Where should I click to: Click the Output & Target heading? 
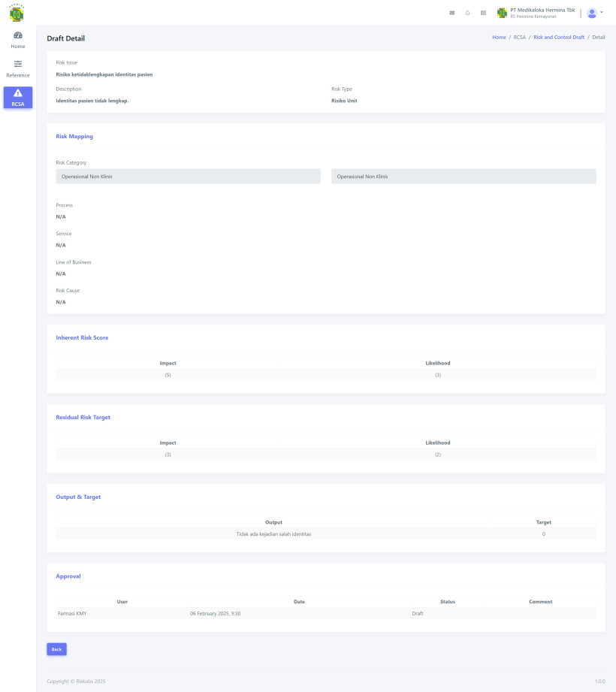78,497
